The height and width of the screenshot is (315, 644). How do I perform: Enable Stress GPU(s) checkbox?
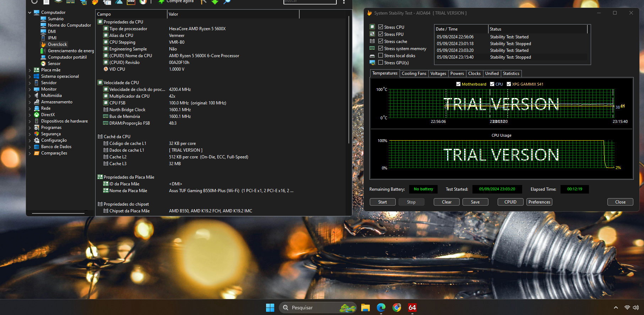[381, 63]
